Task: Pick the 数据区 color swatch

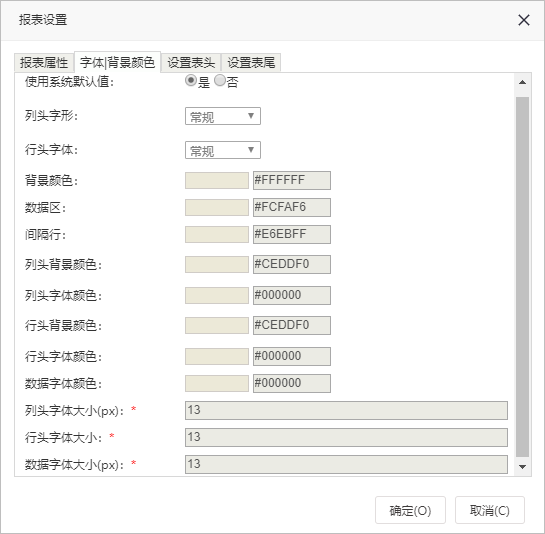Action: click(x=217, y=208)
